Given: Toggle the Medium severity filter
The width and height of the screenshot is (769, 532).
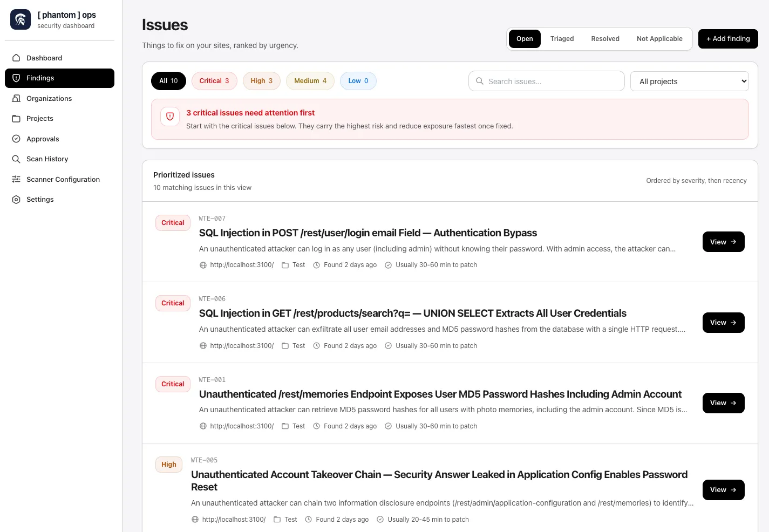Looking at the screenshot, I should pos(310,80).
